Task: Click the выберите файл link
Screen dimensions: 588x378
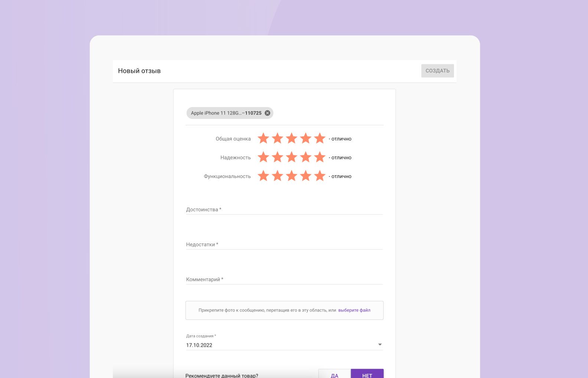Action: (354, 310)
